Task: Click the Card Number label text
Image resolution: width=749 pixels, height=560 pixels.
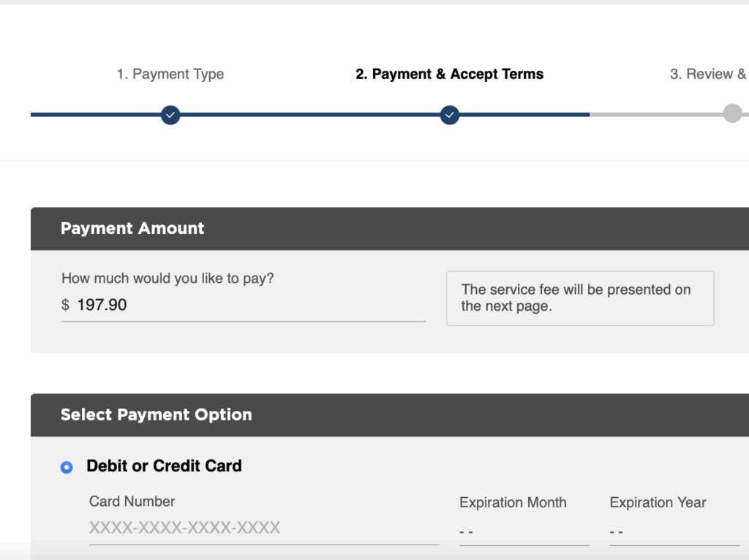Action: pyautogui.click(x=132, y=502)
